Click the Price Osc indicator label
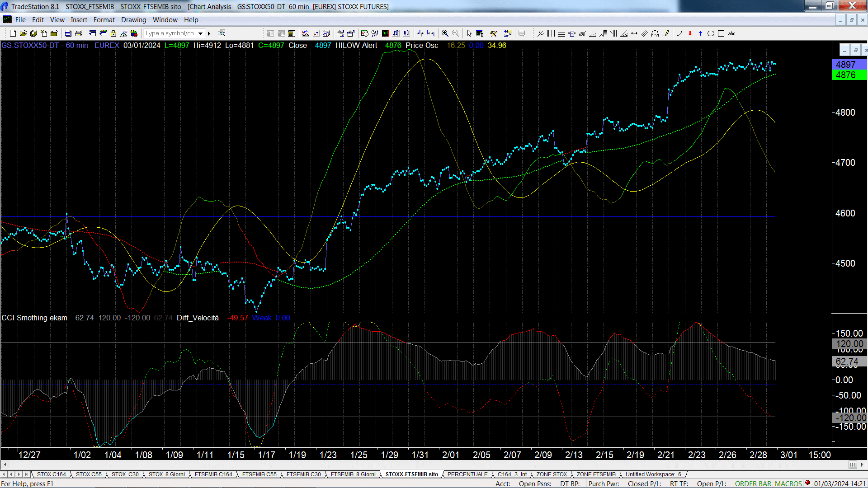 [421, 46]
